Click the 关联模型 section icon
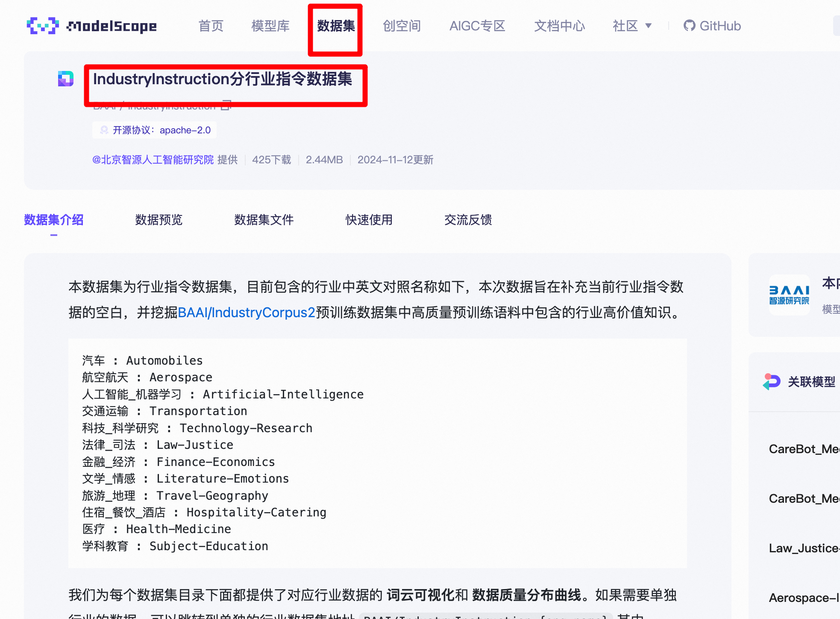840x619 pixels. point(772,381)
